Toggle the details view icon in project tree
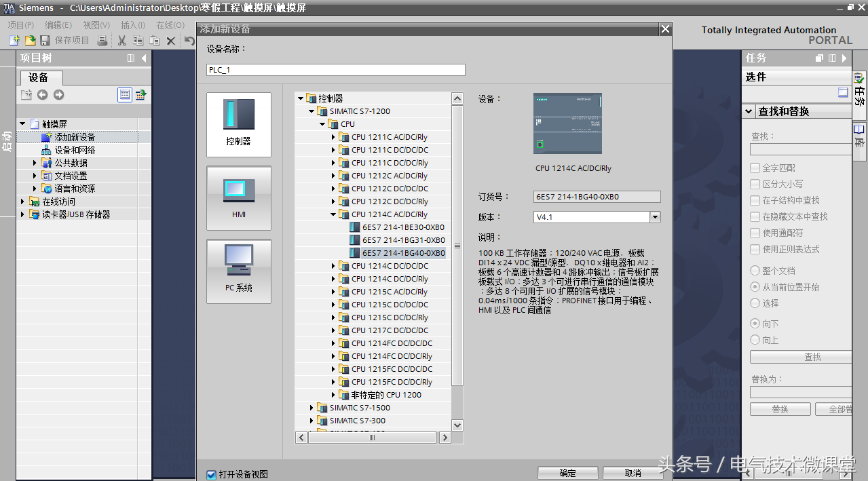The image size is (868, 481). coord(125,95)
